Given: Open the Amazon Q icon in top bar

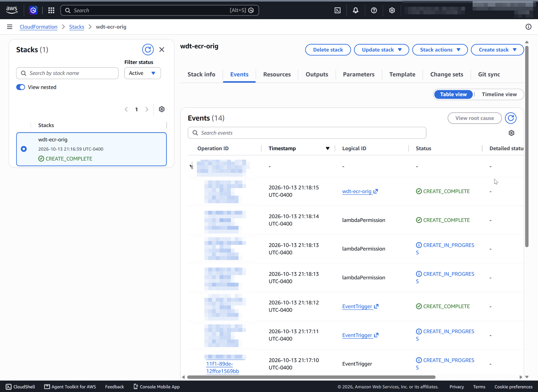Looking at the screenshot, I should point(33,10).
